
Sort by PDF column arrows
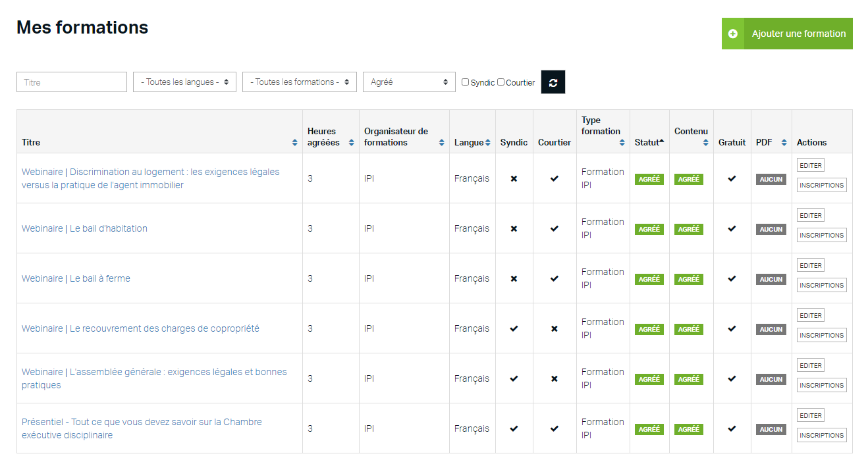[784, 143]
